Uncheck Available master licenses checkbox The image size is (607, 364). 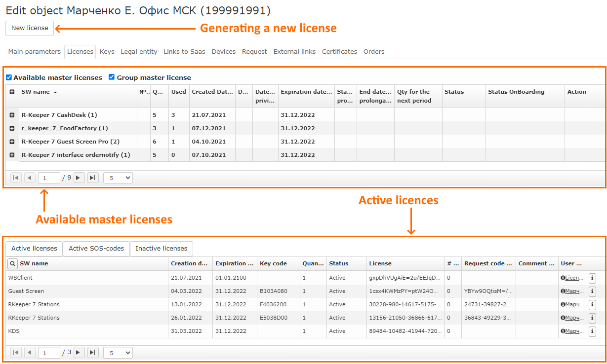pyautogui.click(x=9, y=77)
